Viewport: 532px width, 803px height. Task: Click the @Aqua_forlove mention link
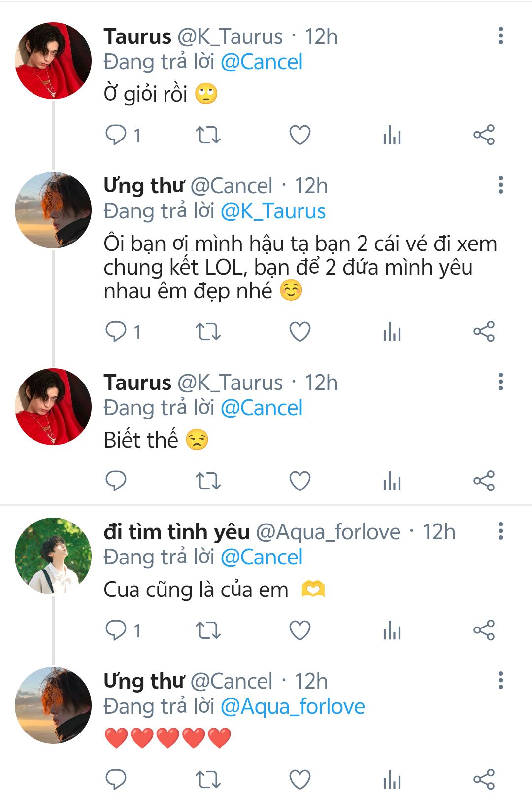click(x=293, y=706)
